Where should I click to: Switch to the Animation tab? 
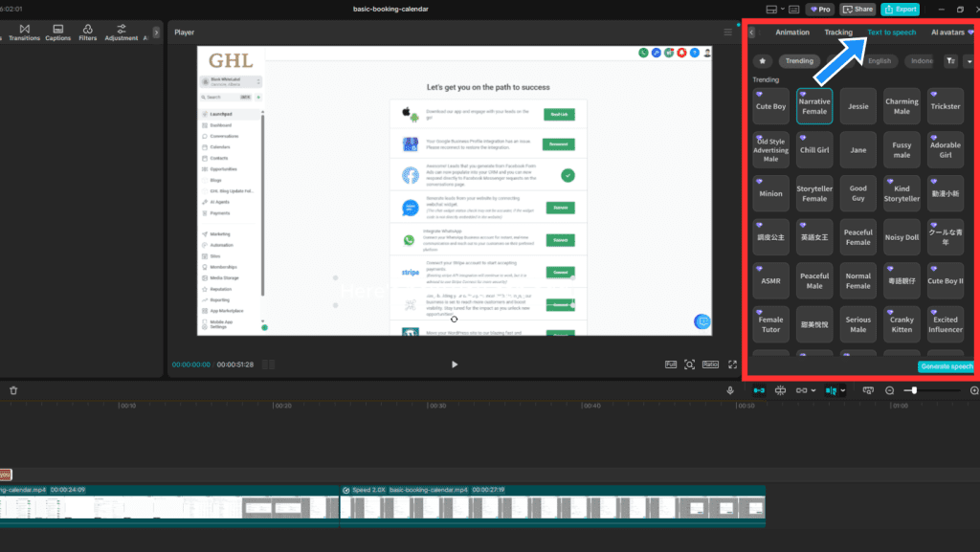click(x=791, y=33)
